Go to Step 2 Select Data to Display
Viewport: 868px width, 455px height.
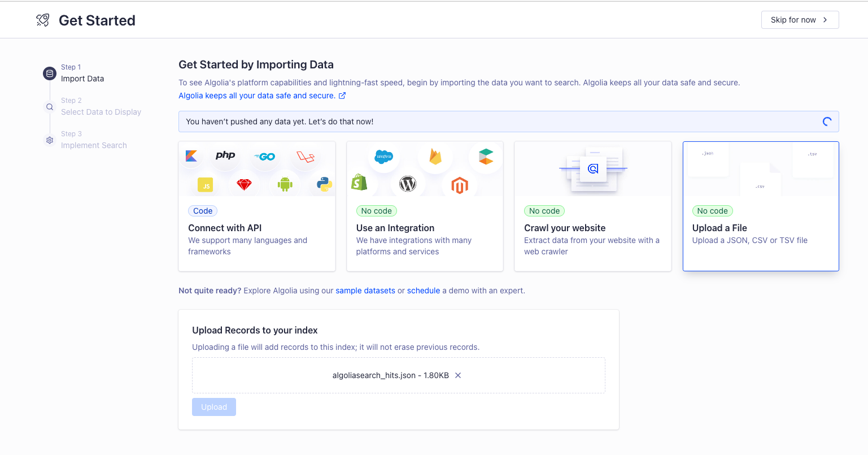(101, 106)
